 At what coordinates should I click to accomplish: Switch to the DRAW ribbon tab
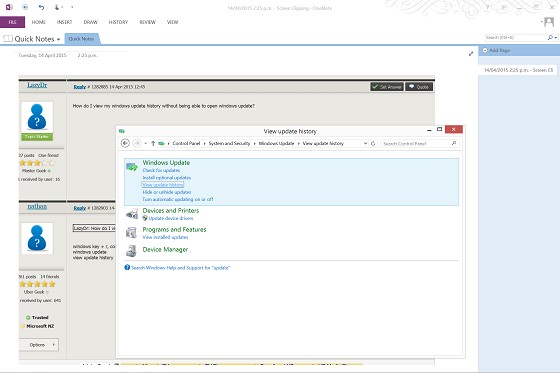coord(91,22)
